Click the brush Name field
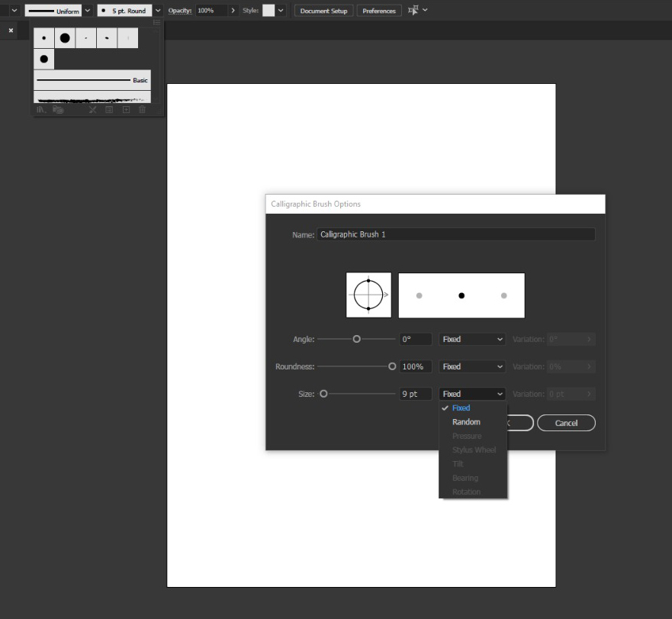672x619 pixels. tap(456, 234)
